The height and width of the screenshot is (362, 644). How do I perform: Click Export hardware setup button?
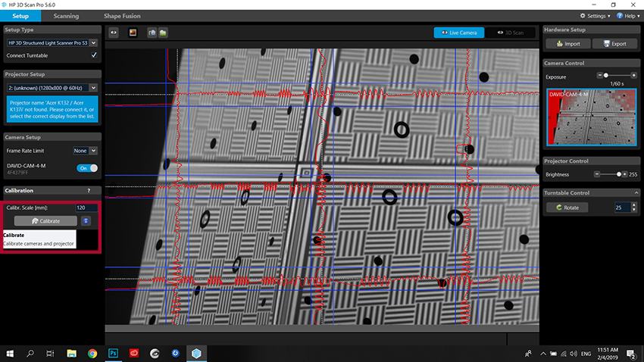[x=615, y=43]
